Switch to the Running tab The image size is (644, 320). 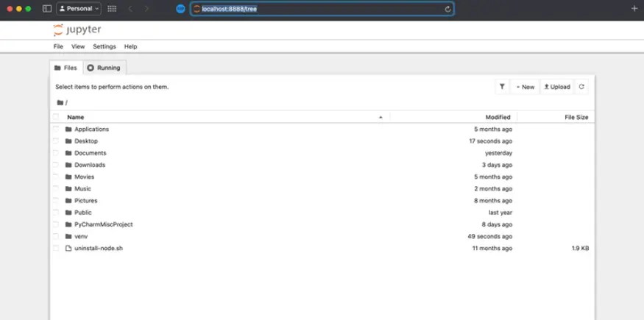[105, 68]
